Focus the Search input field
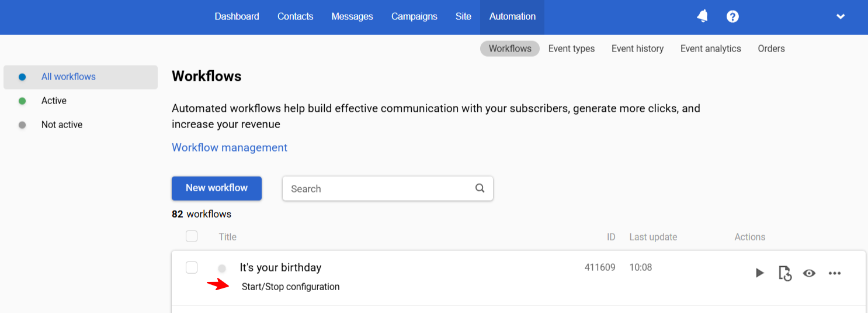The width and height of the screenshot is (868, 313). point(380,188)
